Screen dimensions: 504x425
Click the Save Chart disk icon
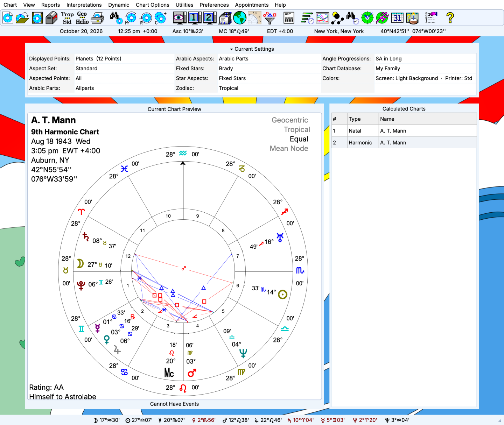pyautogui.click(x=37, y=18)
